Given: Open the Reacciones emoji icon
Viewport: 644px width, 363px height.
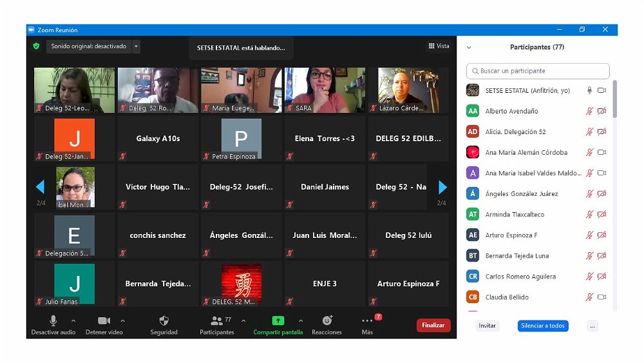Looking at the screenshot, I should tap(327, 320).
